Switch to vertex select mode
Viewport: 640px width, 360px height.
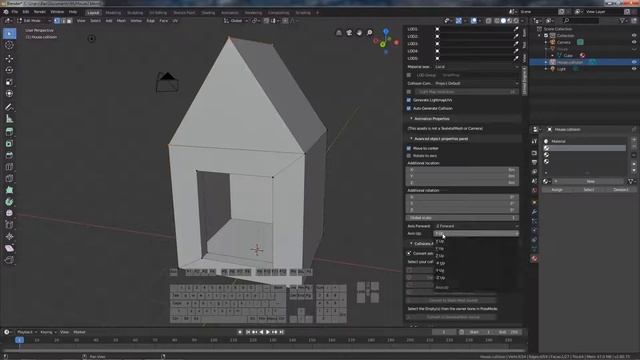(57, 20)
